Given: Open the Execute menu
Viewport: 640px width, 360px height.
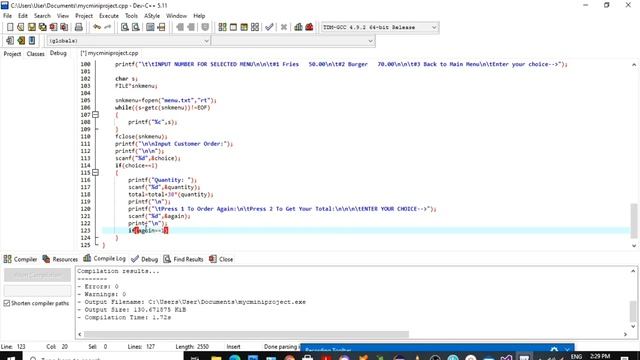Looking at the screenshot, I should [109, 16].
